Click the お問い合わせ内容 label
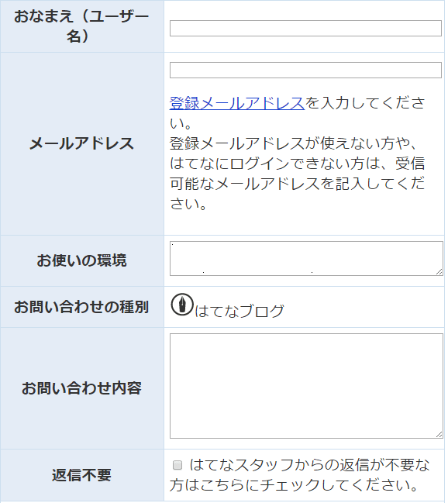This screenshot has height=503, width=448. tap(82, 388)
